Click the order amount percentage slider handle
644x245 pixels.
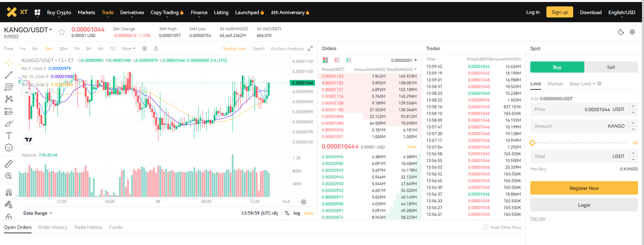[x=532, y=143]
